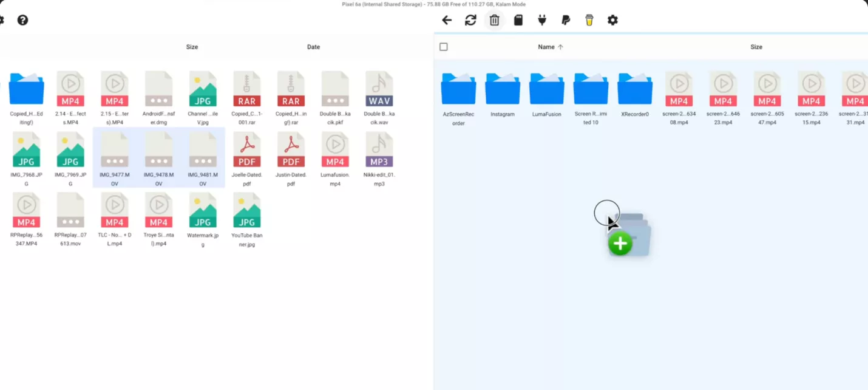Click the beer mug coffee icon
This screenshot has height=390, width=868.
pyautogui.click(x=589, y=20)
